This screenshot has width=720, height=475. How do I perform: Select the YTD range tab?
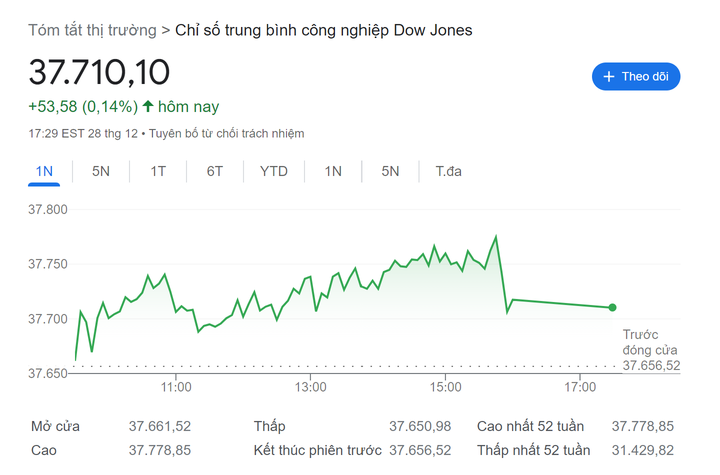274,171
